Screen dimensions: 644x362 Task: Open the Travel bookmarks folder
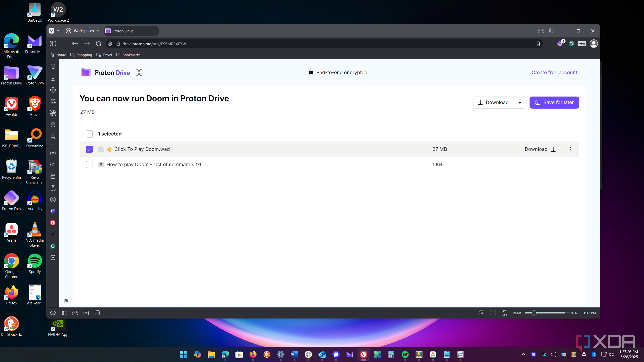(104, 55)
